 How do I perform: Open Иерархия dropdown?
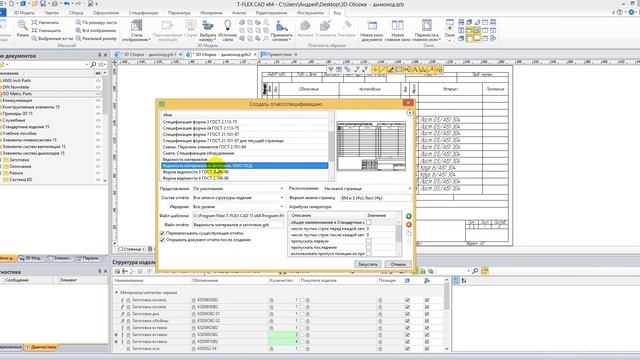238,207
